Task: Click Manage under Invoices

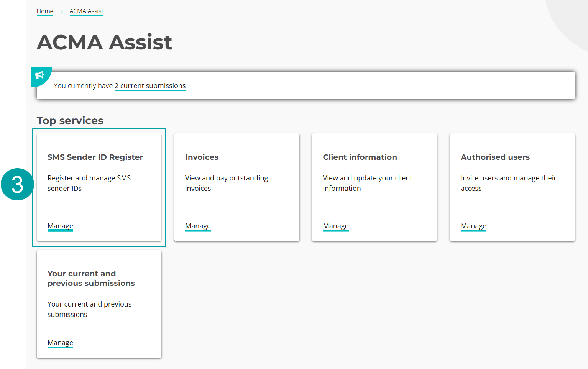Action: [x=198, y=226]
